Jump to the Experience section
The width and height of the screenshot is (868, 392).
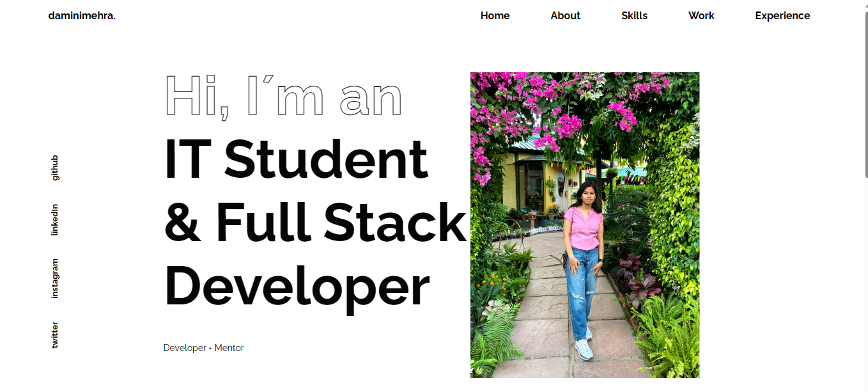click(782, 16)
